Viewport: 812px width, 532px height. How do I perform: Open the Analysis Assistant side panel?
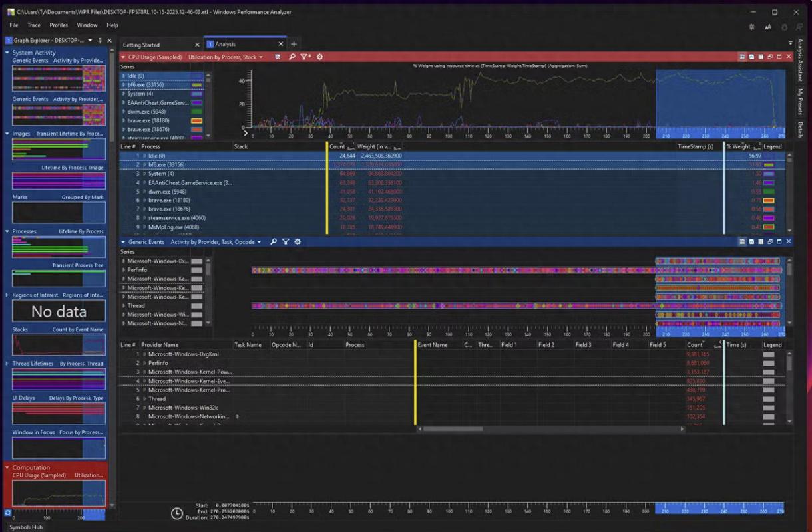click(x=800, y=61)
